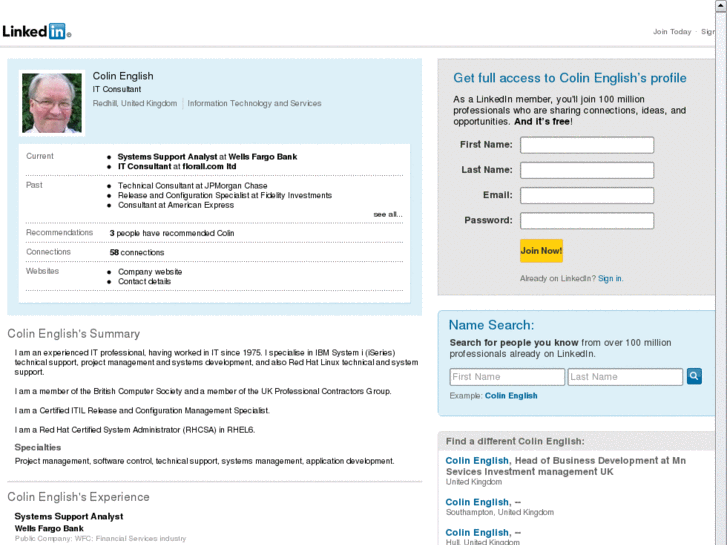727x545 pixels.
Task: Click the vertical scrollbar on the right edge
Action: click(x=721, y=272)
